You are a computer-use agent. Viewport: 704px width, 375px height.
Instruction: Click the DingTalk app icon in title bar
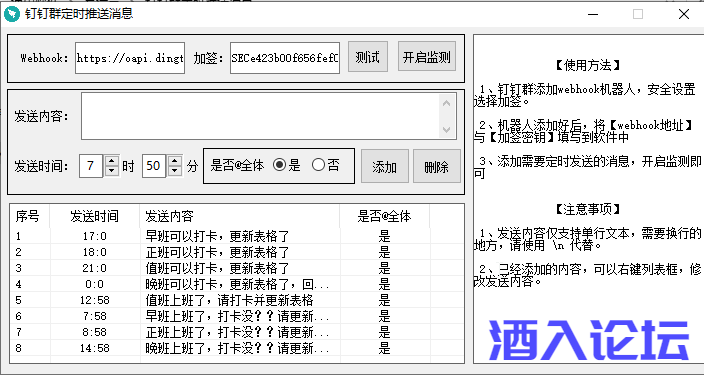click(x=12, y=14)
